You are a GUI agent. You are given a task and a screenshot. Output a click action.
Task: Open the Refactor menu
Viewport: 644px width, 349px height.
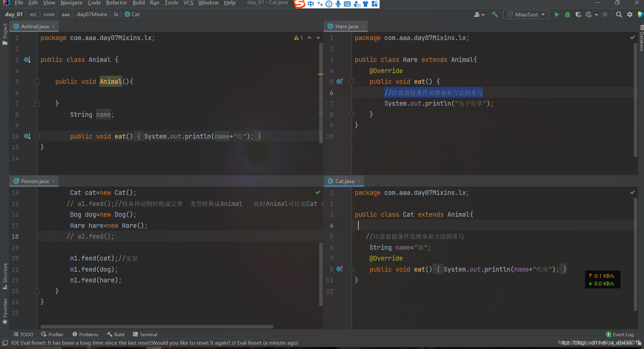(116, 3)
